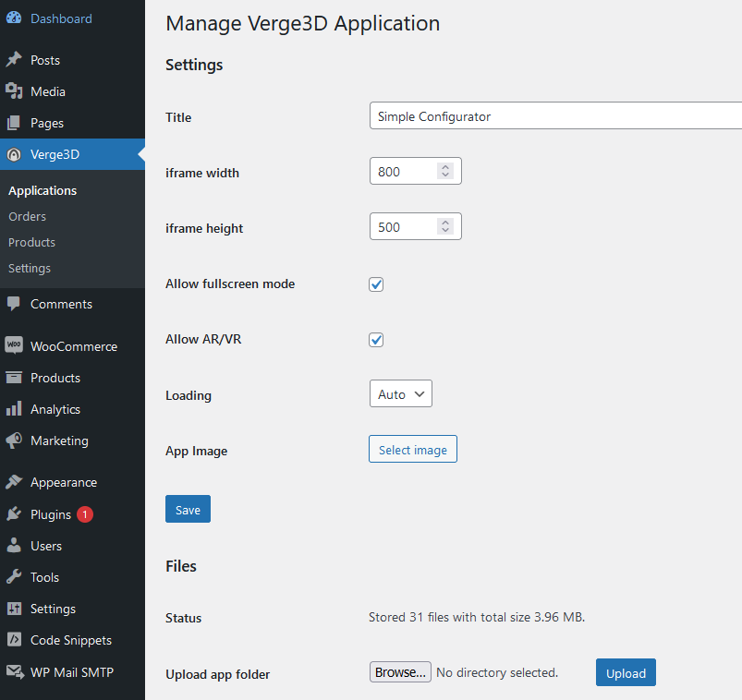Click the Verge3D logo icon
The width and height of the screenshot is (742, 700).
click(x=14, y=154)
